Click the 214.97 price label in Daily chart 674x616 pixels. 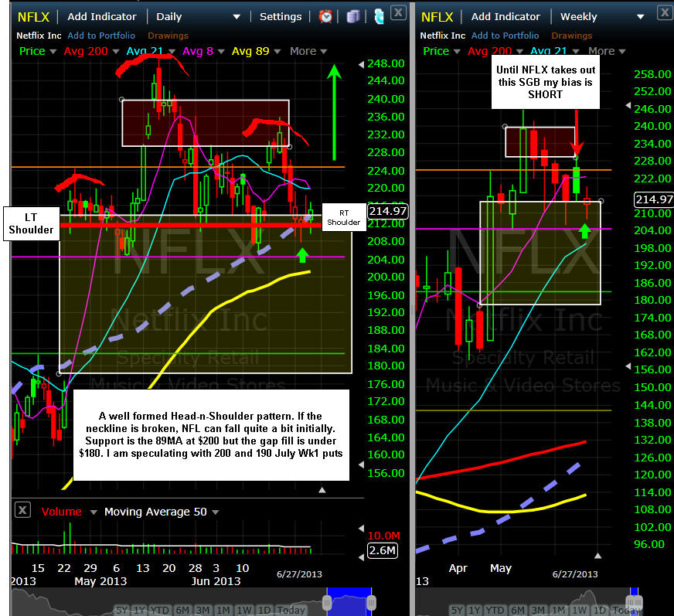388,211
